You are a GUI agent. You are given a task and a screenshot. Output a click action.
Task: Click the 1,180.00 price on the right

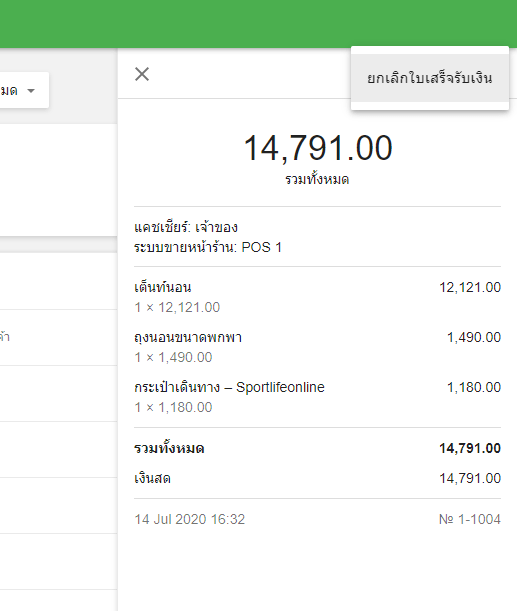474,387
